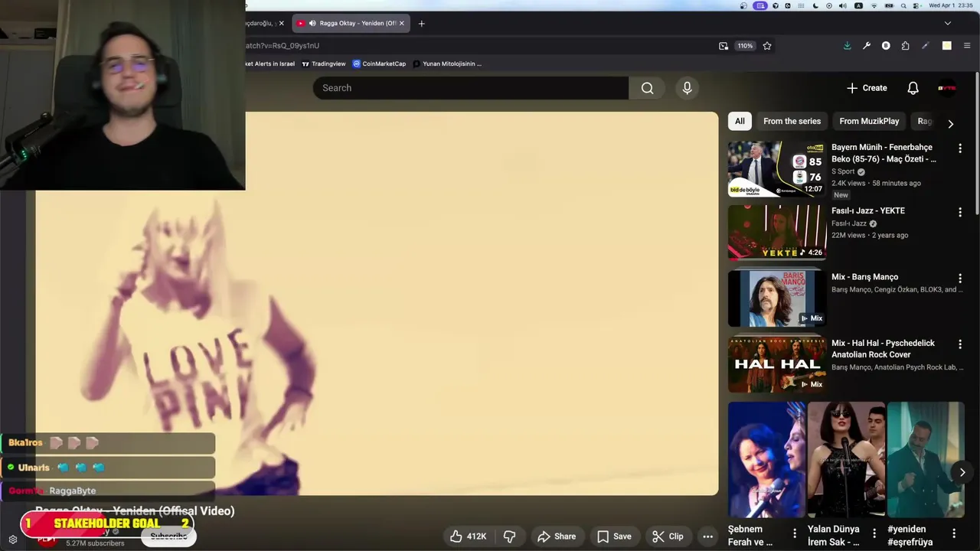Click the menu bar date and time
The height and width of the screenshot is (551, 980).
pos(950,5)
